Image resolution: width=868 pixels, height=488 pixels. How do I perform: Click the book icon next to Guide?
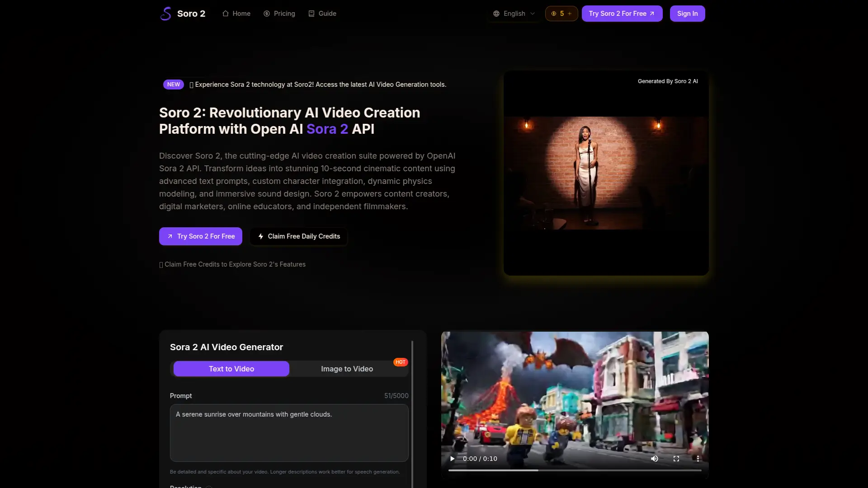[x=311, y=14]
